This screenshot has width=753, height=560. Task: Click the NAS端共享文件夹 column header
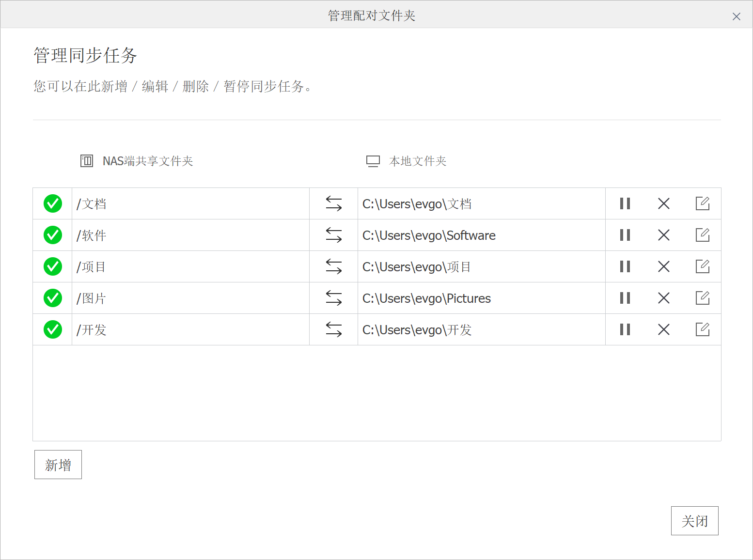148,161
